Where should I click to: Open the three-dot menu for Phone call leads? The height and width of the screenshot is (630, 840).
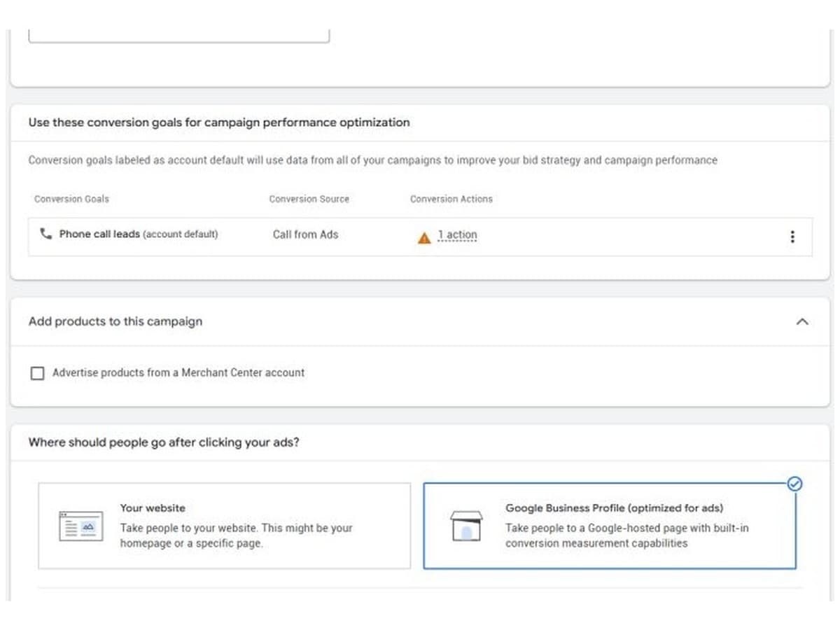click(x=792, y=237)
